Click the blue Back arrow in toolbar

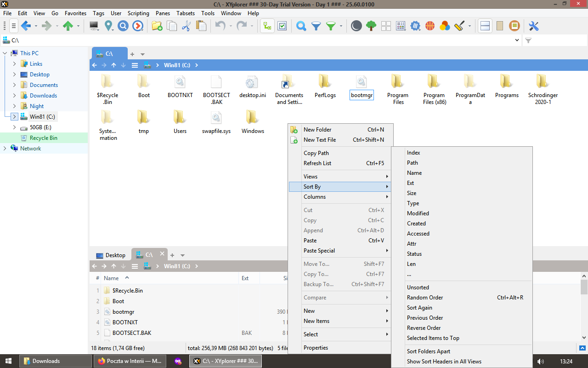click(26, 26)
